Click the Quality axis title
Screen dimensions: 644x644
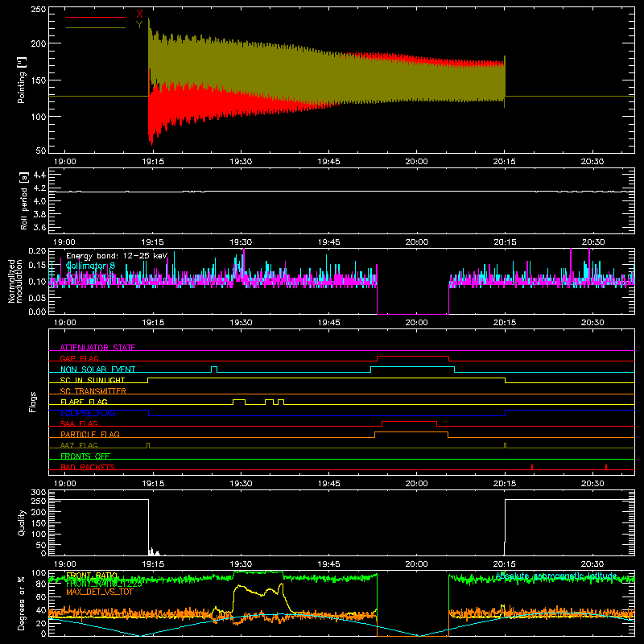[x=22, y=522]
